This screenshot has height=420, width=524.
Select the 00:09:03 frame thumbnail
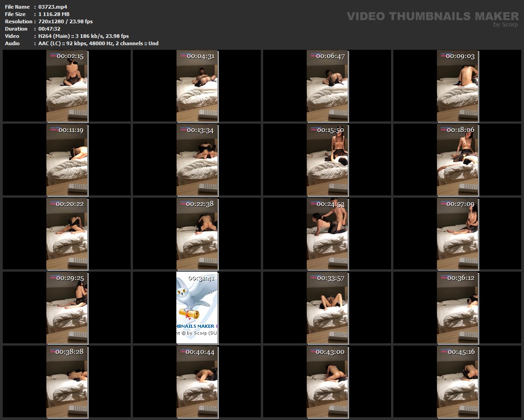[x=457, y=86]
